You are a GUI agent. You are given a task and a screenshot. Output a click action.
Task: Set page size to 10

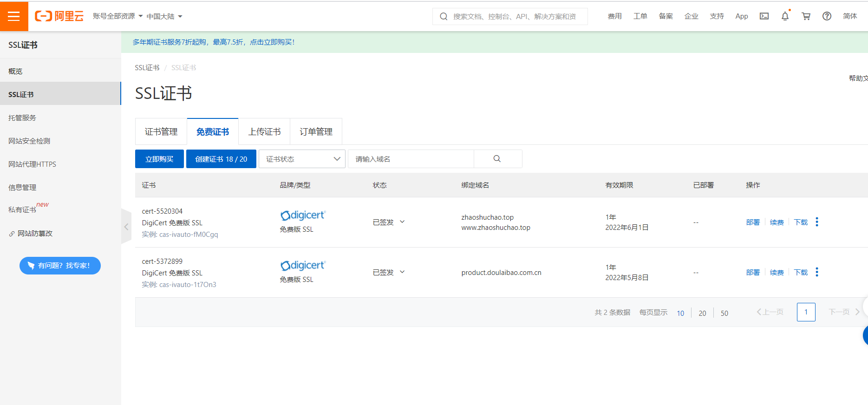pos(680,313)
